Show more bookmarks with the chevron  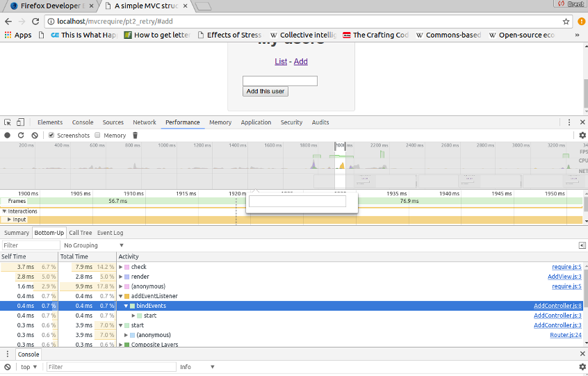click(577, 35)
